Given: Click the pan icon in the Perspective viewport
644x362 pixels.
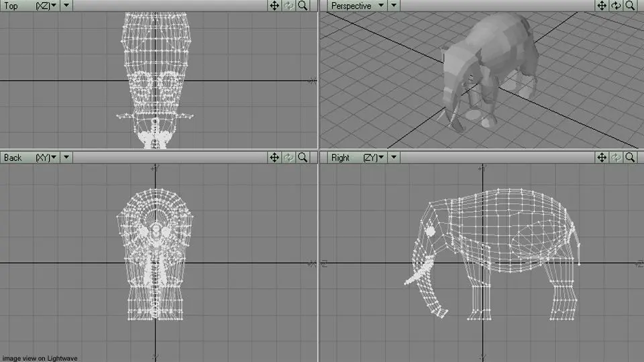Looking at the screenshot, I should tap(601, 6).
